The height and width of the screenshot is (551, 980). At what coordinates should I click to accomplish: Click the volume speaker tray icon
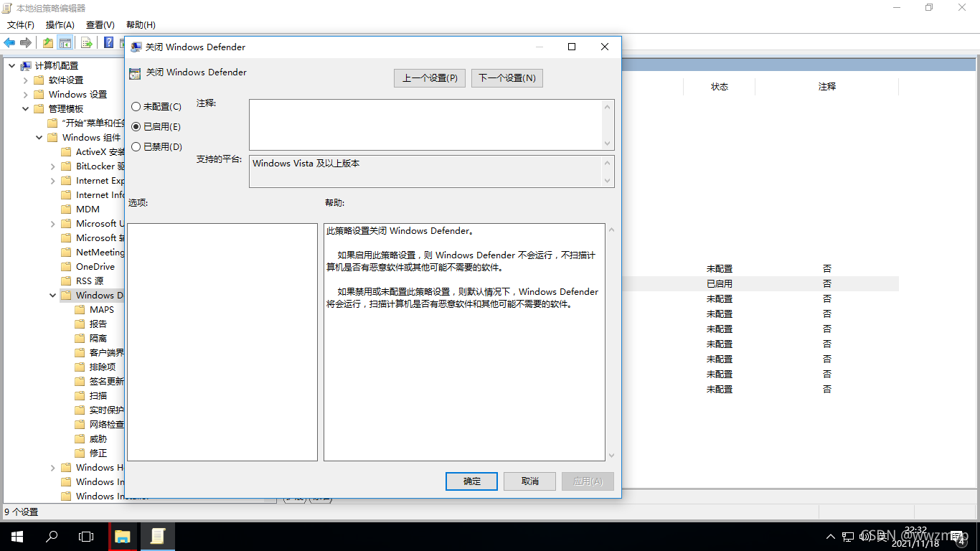[x=864, y=537]
